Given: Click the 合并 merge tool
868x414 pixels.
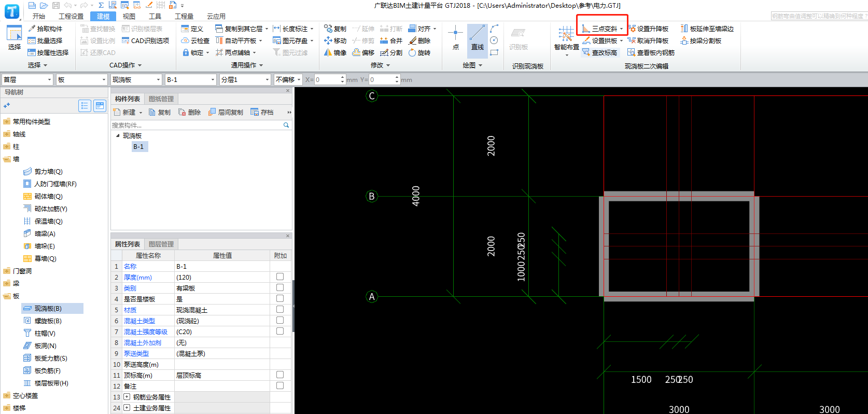Looking at the screenshot, I should 391,40.
